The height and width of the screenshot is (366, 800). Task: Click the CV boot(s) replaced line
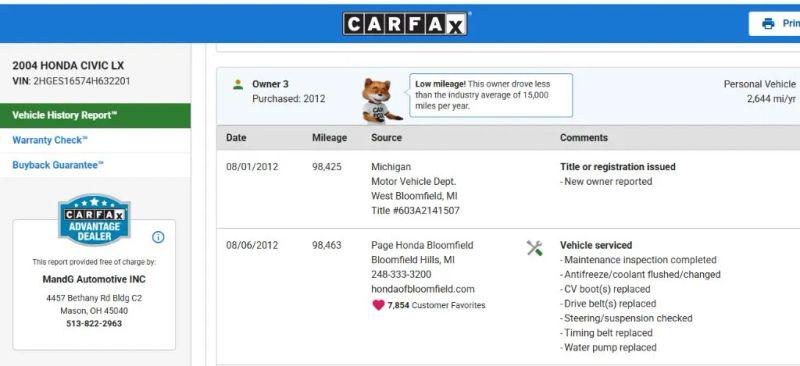[x=605, y=289]
